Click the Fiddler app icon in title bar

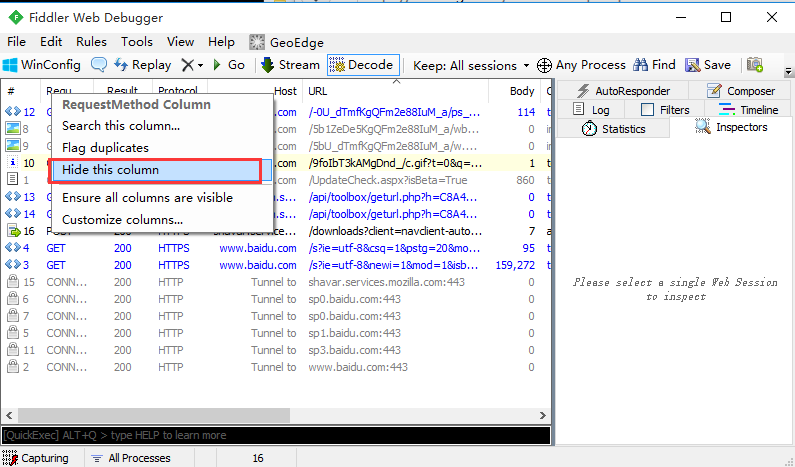(16, 18)
